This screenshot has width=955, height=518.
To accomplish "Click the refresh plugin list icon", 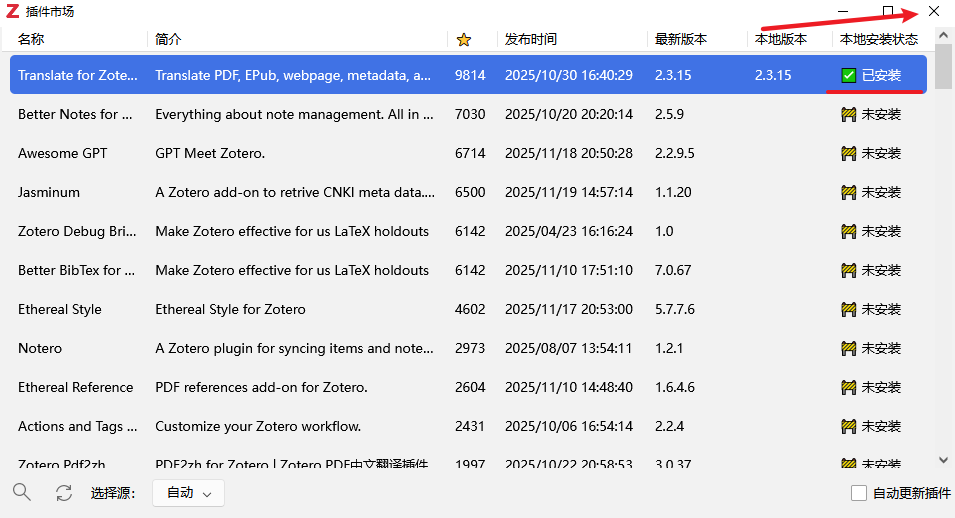I will [x=64, y=492].
